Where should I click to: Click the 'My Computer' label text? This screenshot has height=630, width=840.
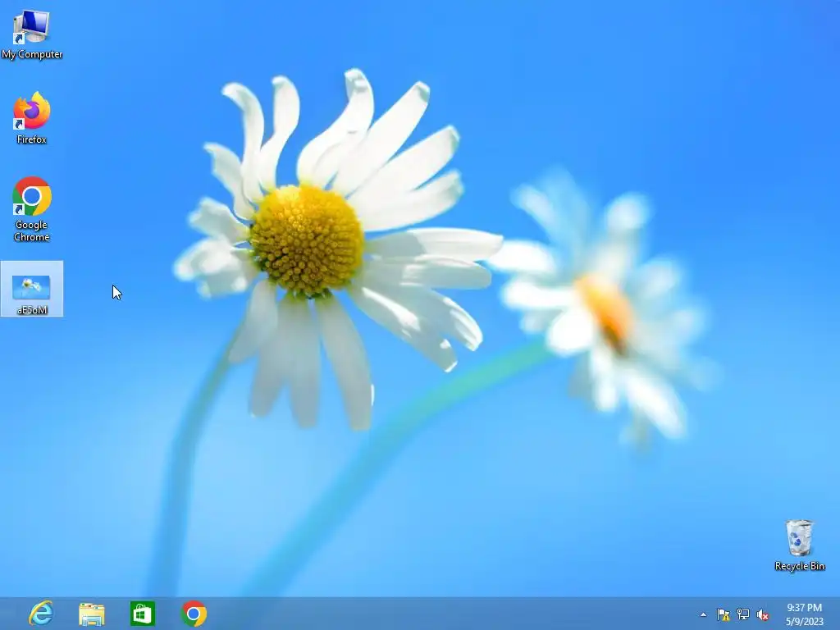click(32, 54)
